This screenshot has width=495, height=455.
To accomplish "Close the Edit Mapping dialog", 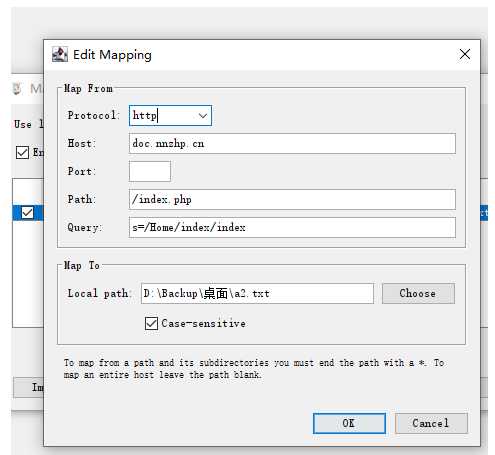I will tap(465, 54).
